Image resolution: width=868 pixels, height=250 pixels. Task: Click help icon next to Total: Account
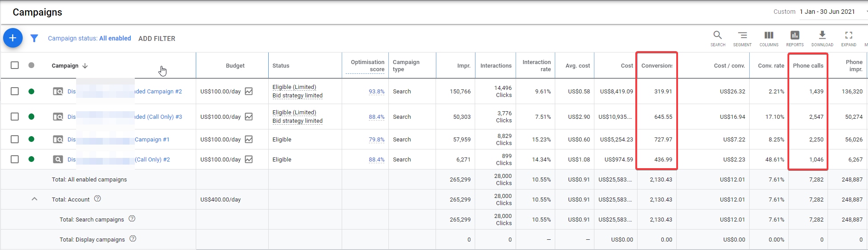97,198
